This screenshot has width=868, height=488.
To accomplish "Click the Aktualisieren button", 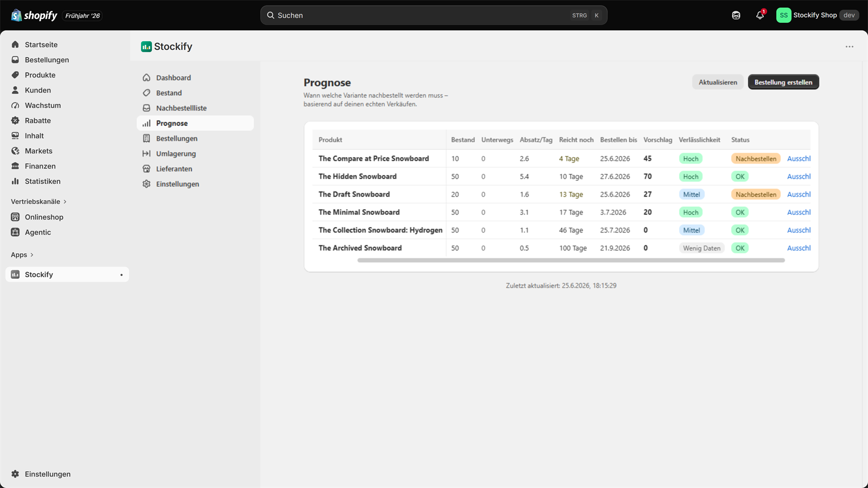I will click(718, 82).
